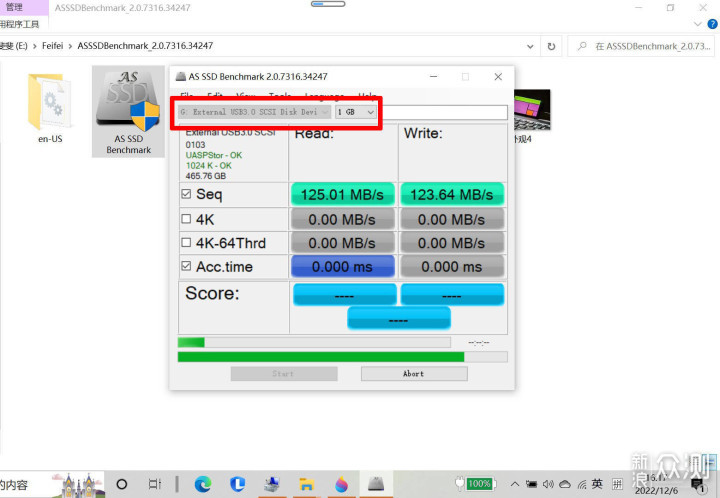Click the read score box under Read
The height and width of the screenshot is (498, 720).
tap(344, 295)
